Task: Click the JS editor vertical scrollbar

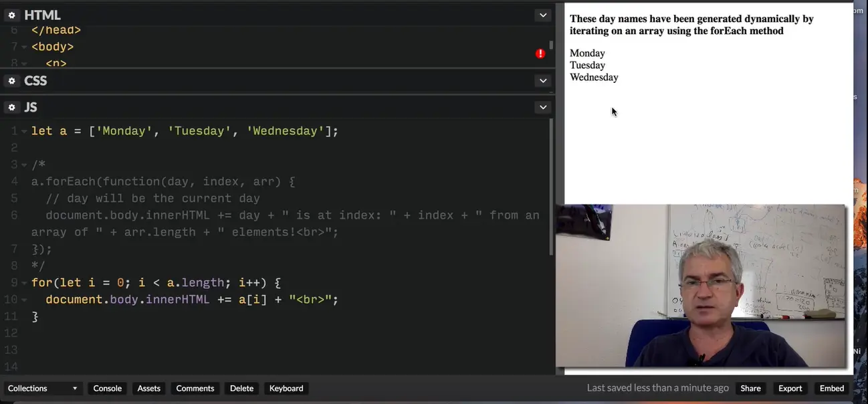Action: point(551,187)
